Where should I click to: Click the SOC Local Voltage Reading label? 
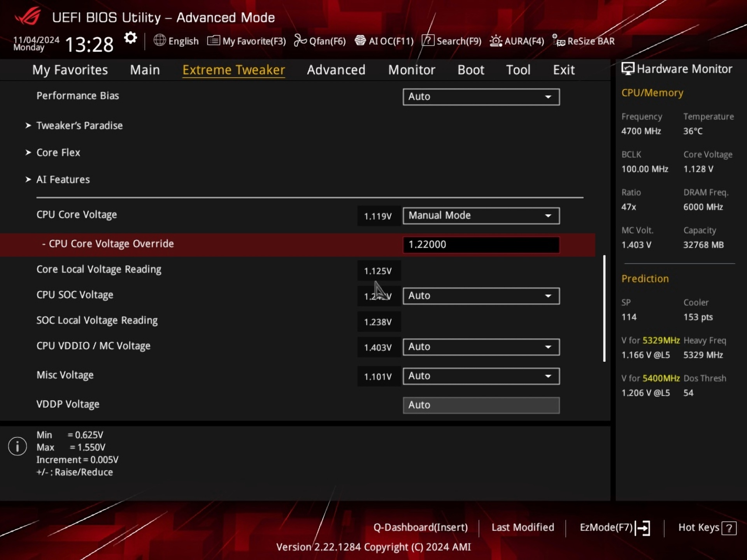point(97,320)
